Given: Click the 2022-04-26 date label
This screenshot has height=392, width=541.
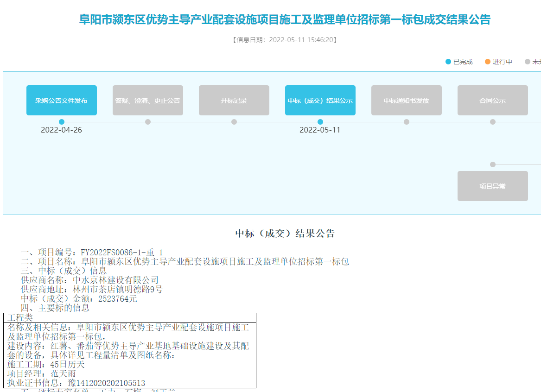Looking at the screenshot, I should (x=61, y=130).
